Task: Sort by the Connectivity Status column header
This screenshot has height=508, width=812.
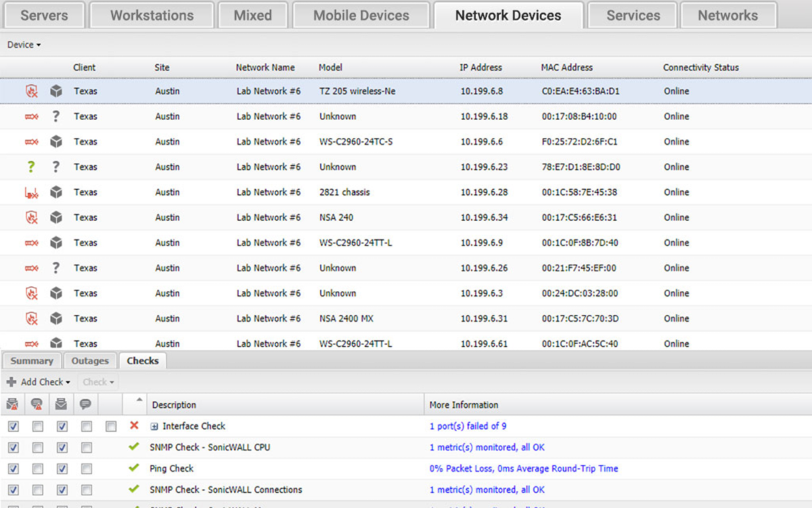Action: (700, 67)
